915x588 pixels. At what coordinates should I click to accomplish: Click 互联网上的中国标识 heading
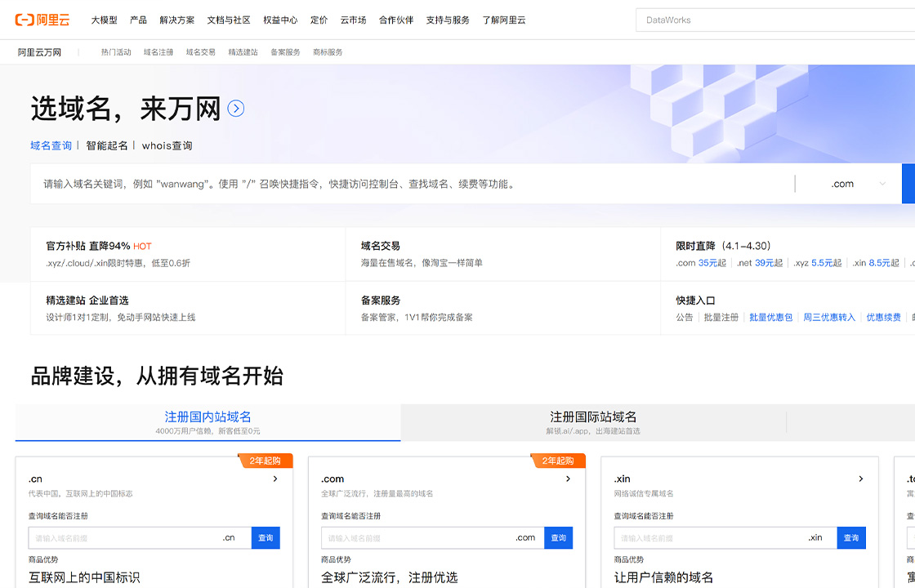[85, 578]
